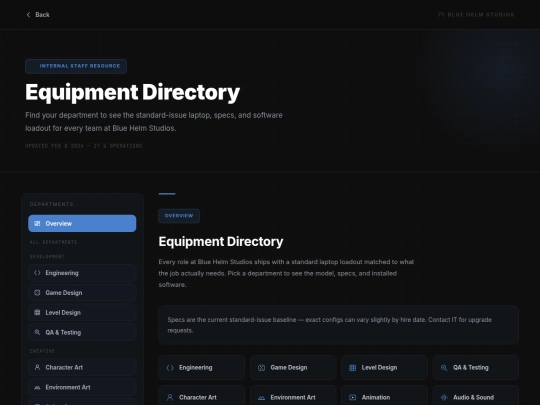Open Game Design in the sidebar
Viewport: 540px width, 405px height.
82,293
